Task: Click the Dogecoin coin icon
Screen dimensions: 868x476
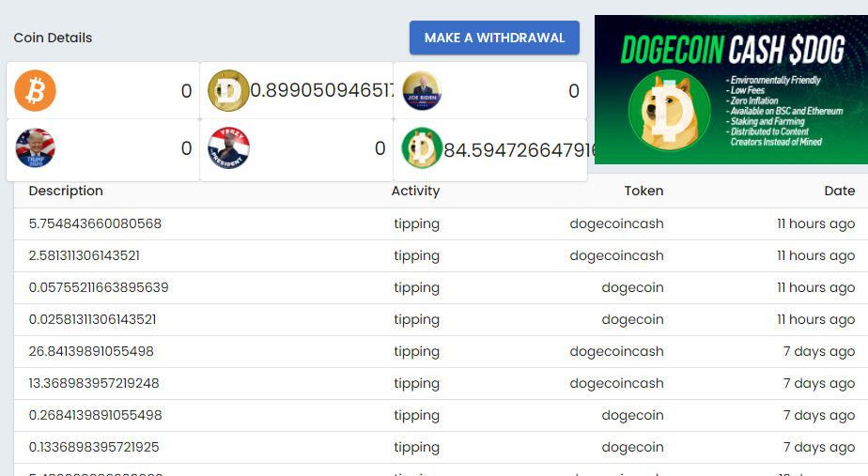Action: (x=228, y=91)
